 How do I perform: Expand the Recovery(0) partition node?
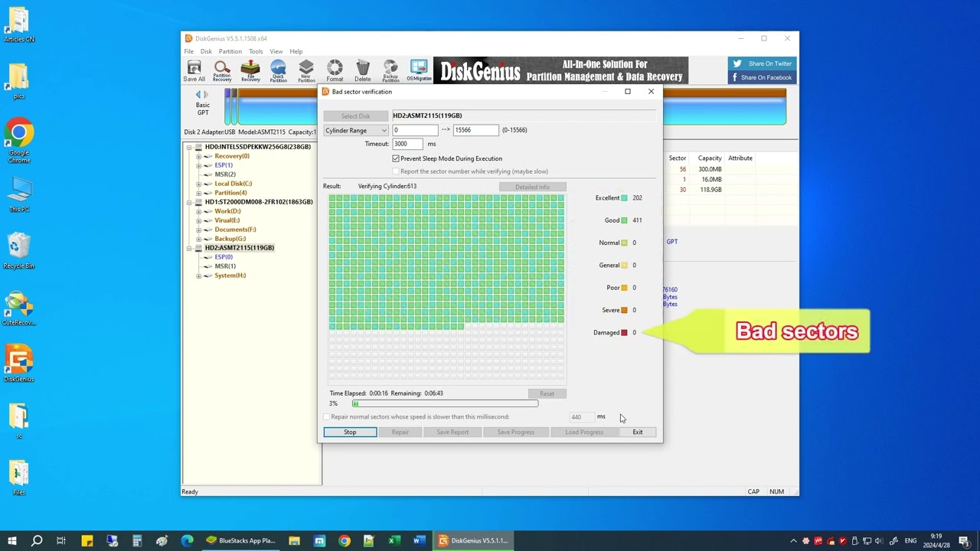[198, 156]
